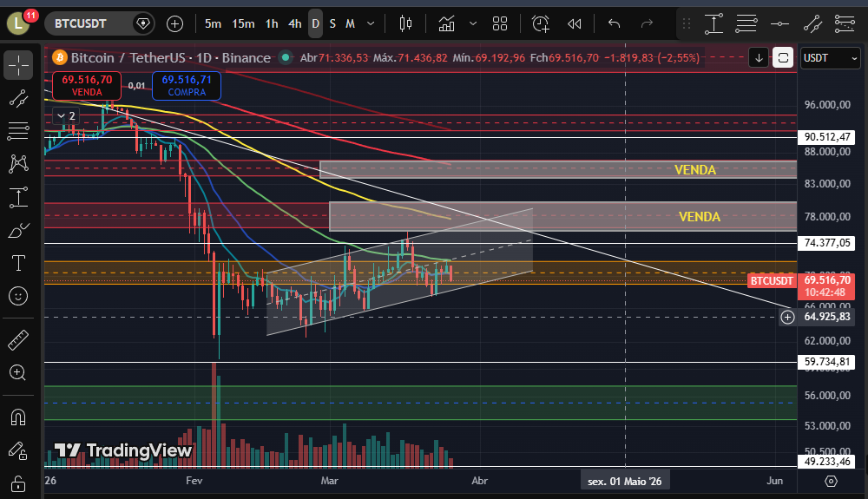This screenshot has width=868, height=499.
Task: Click the diamond badge beside BTCUSDT
Action: (x=143, y=23)
